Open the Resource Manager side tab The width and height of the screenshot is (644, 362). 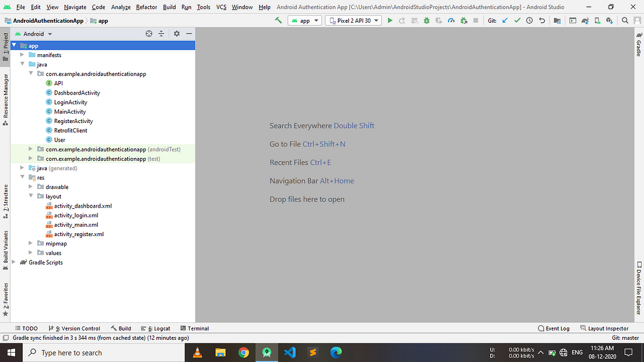tap(5, 99)
